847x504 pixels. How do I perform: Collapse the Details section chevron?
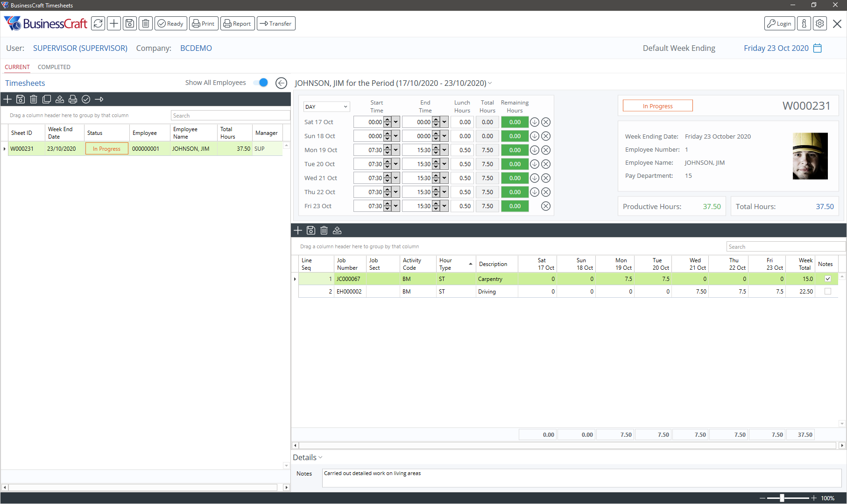[320, 457]
